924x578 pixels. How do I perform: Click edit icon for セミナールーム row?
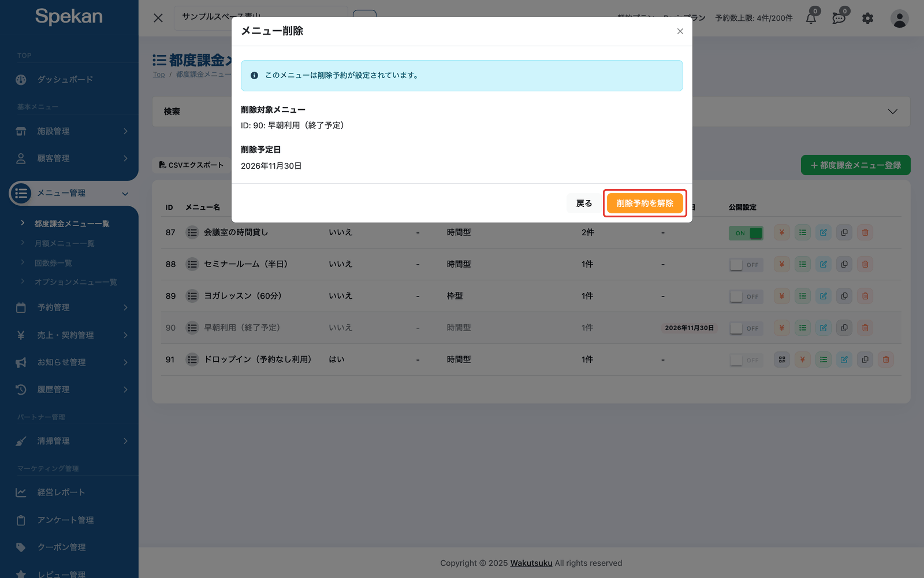tap(823, 264)
